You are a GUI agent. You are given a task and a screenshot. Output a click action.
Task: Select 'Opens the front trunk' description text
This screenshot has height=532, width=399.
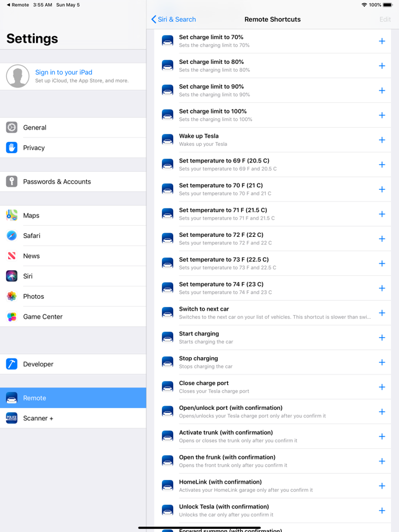(x=233, y=465)
